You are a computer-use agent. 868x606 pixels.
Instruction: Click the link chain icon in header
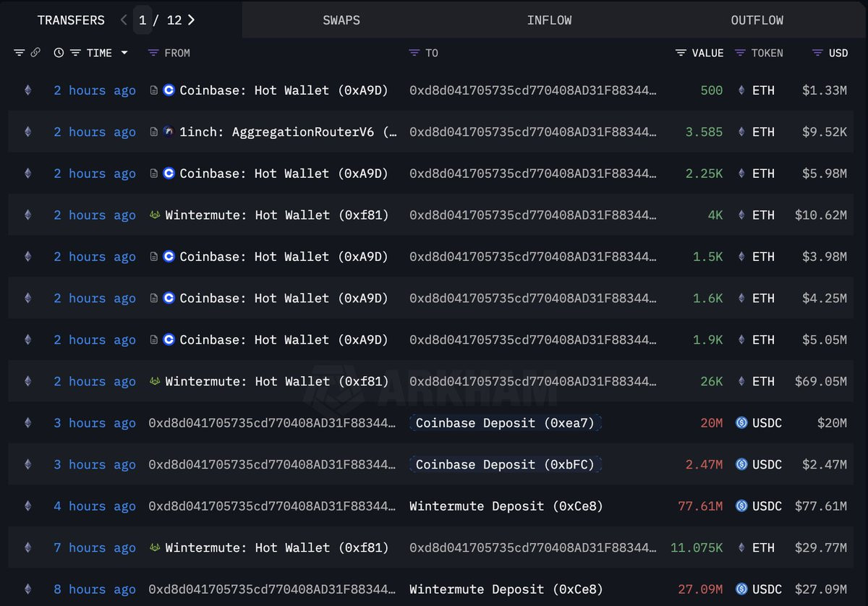[35, 53]
